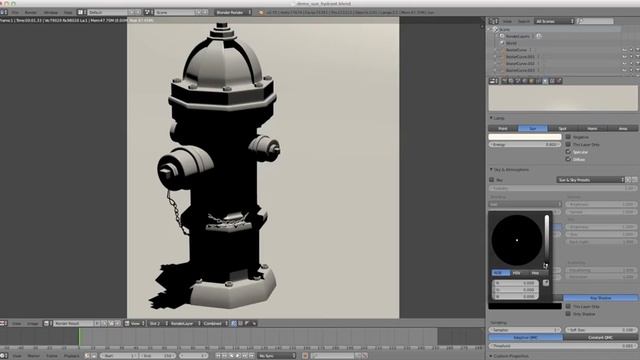
Task: Toggle render camera icon for BezierCurve.001
Action: pos(637,57)
